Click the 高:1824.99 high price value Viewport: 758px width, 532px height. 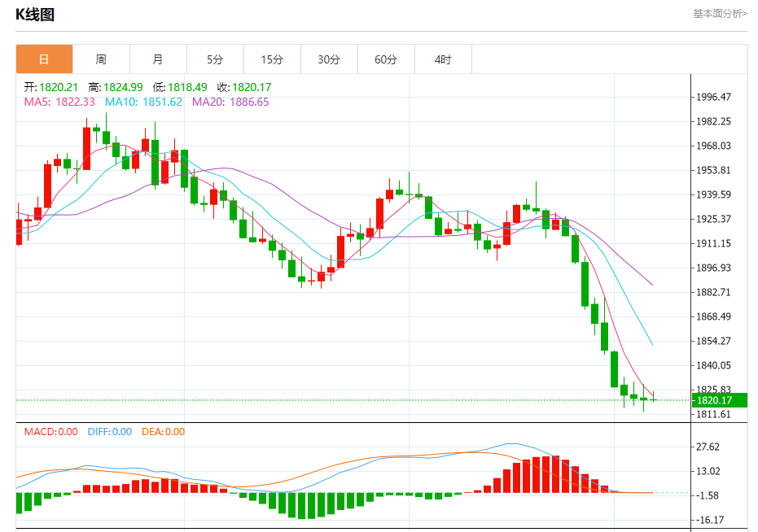pyautogui.click(x=116, y=87)
